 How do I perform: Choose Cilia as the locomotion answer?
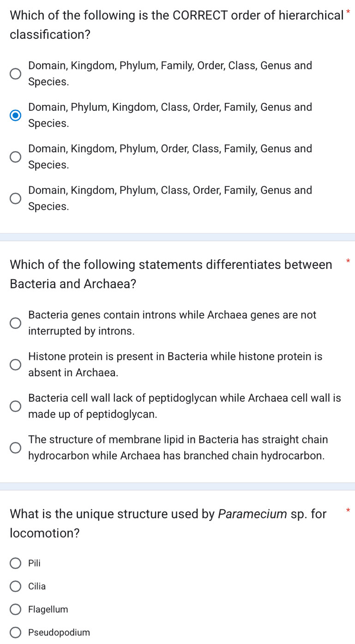[15, 586]
